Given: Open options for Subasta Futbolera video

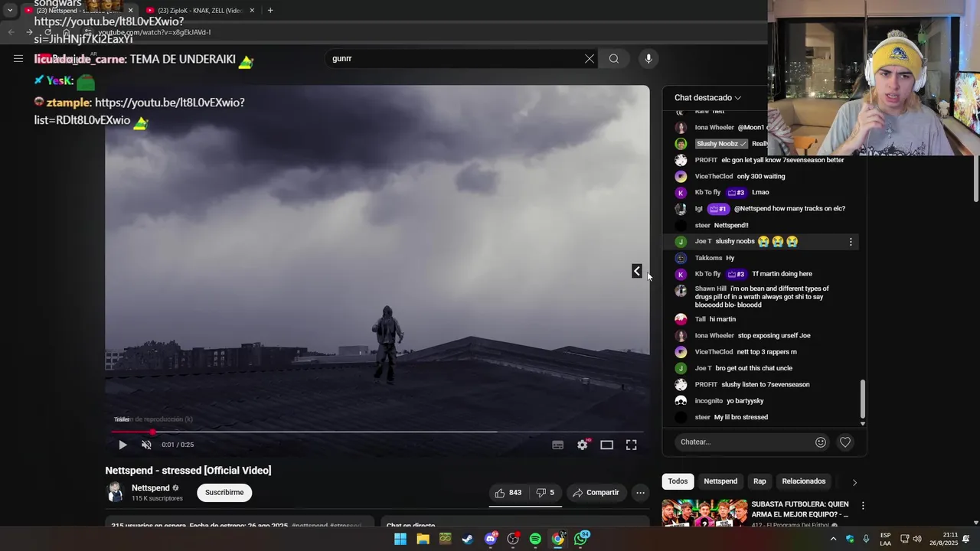Looking at the screenshot, I should 863,506.
